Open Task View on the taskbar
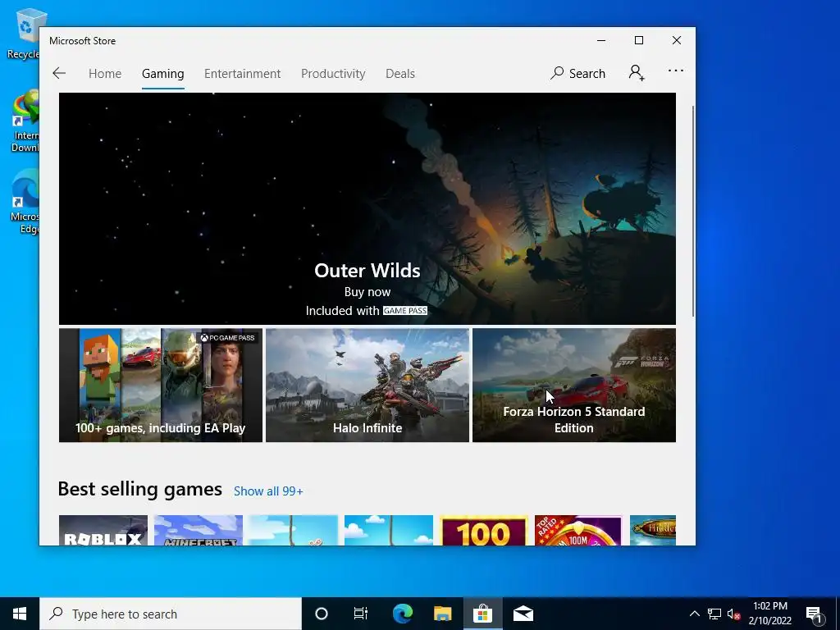Viewport: 840px width, 630px height. [x=361, y=614]
